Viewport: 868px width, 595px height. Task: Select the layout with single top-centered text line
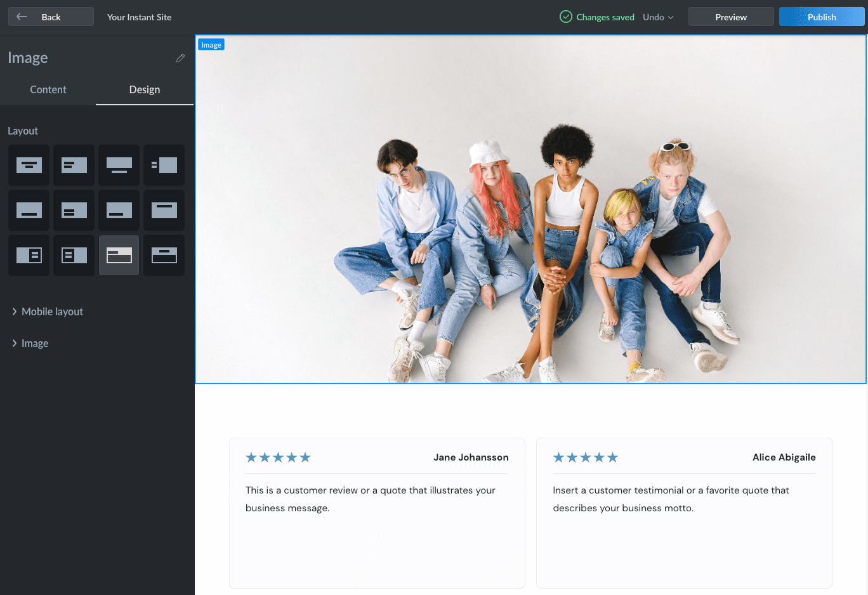164,211
